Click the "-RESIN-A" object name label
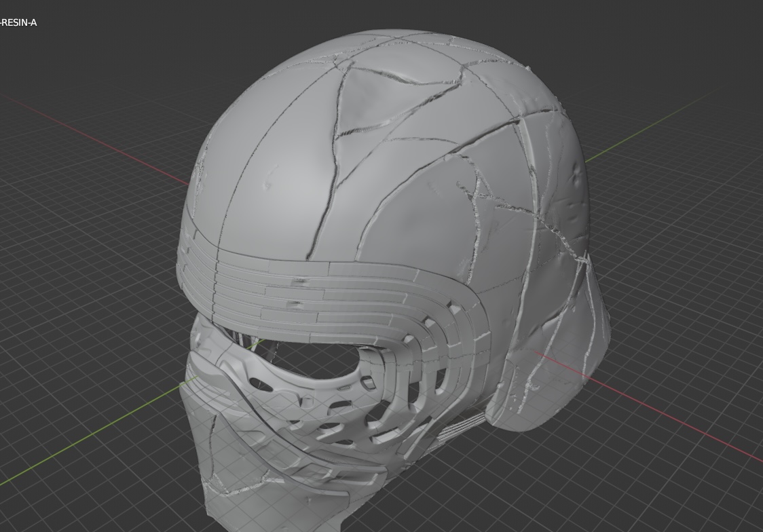The width and height of the screenshot is (763, 532). click(18, 22)
